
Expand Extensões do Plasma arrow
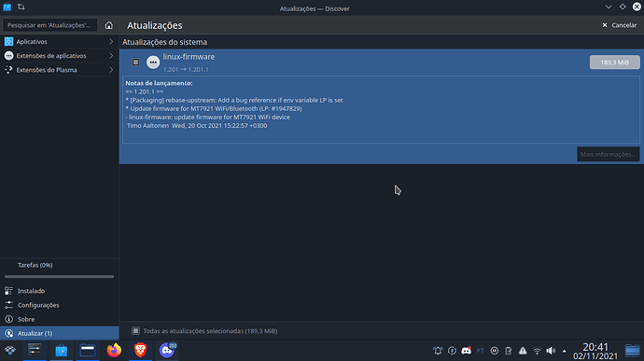[111, 70]
